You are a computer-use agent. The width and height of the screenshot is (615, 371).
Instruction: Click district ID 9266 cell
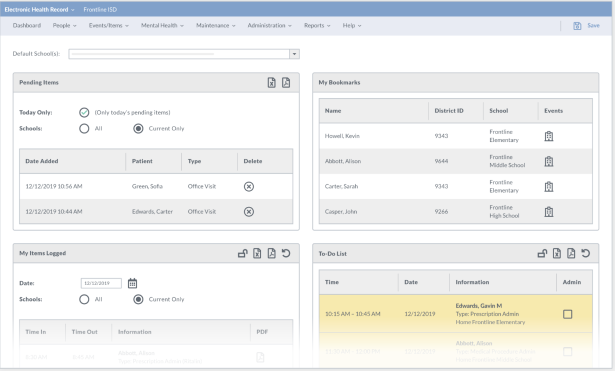tap(441, 212)
